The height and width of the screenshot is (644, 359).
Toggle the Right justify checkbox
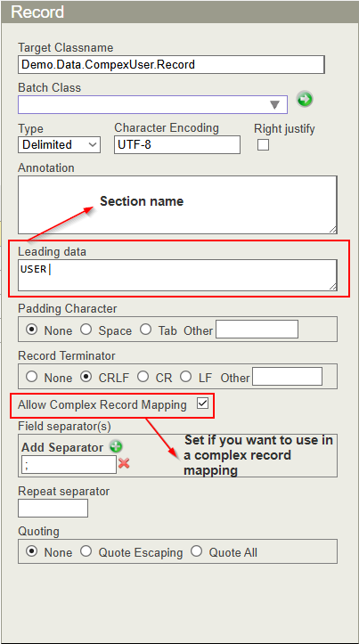coord(263,144)
